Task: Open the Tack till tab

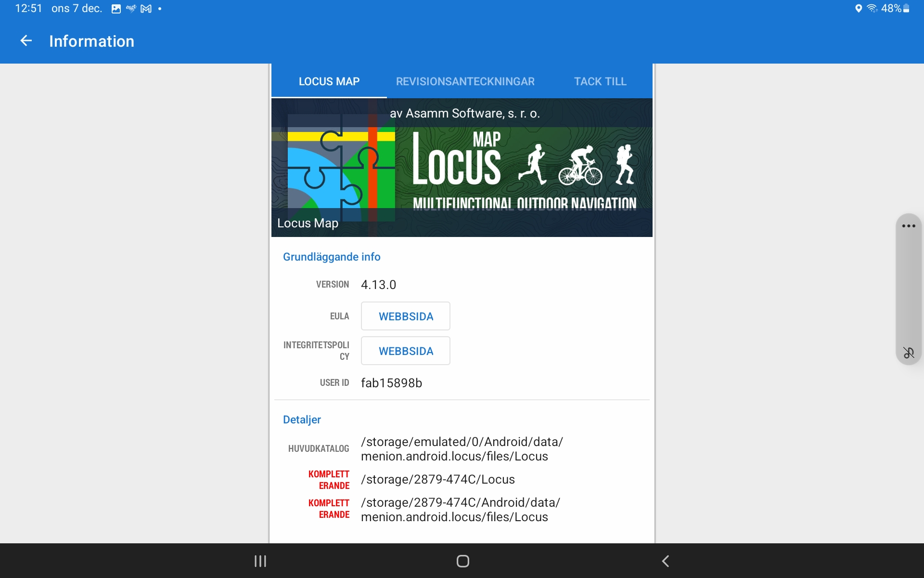Action: tap(600, 81)
